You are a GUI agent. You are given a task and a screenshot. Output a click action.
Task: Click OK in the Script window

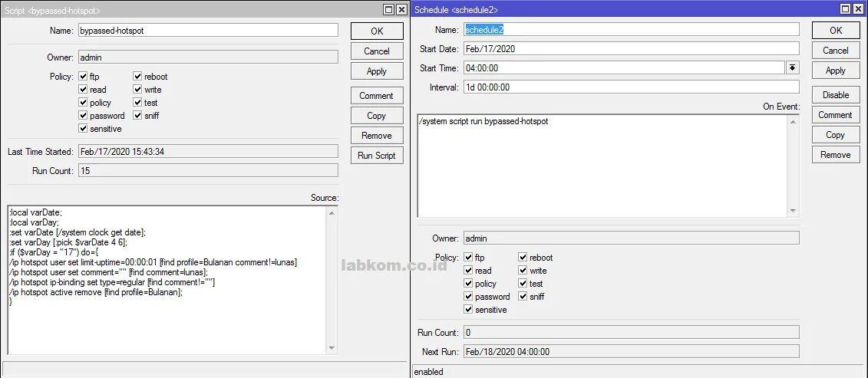coord(377,31)
